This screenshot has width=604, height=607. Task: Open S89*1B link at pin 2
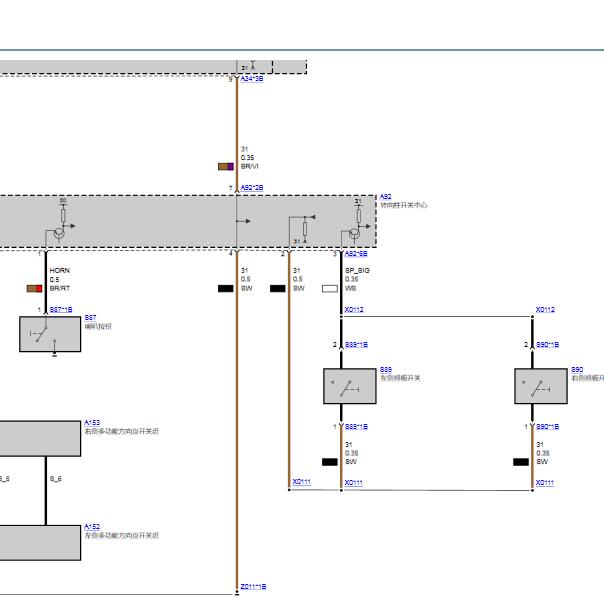pyautogui.click(x=356, y=345)
